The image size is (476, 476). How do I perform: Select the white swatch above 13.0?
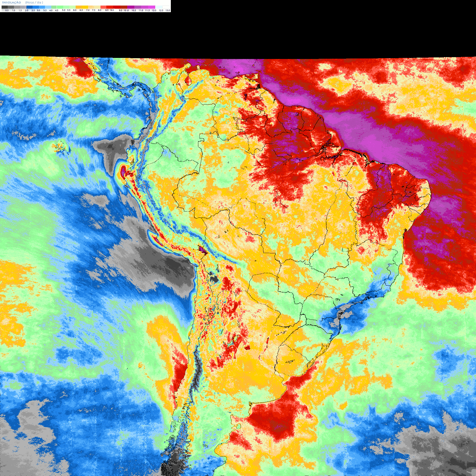click(x=166, y=7)
